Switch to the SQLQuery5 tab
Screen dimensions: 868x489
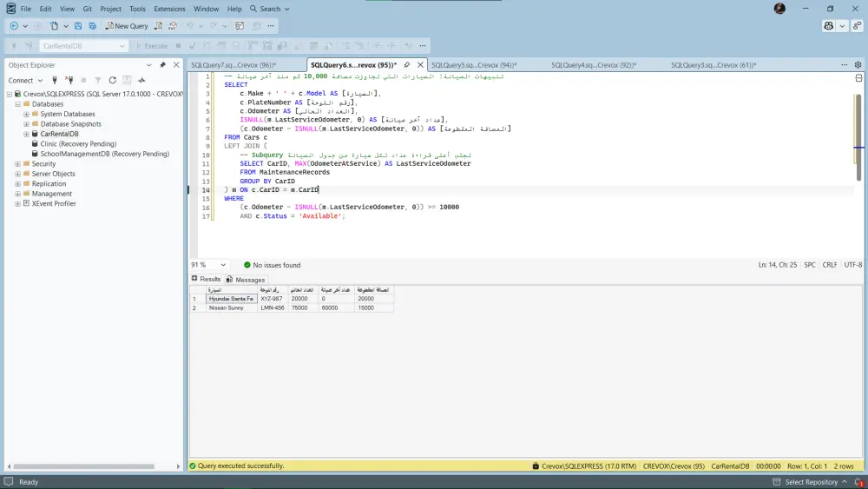(x=474, y=65)
